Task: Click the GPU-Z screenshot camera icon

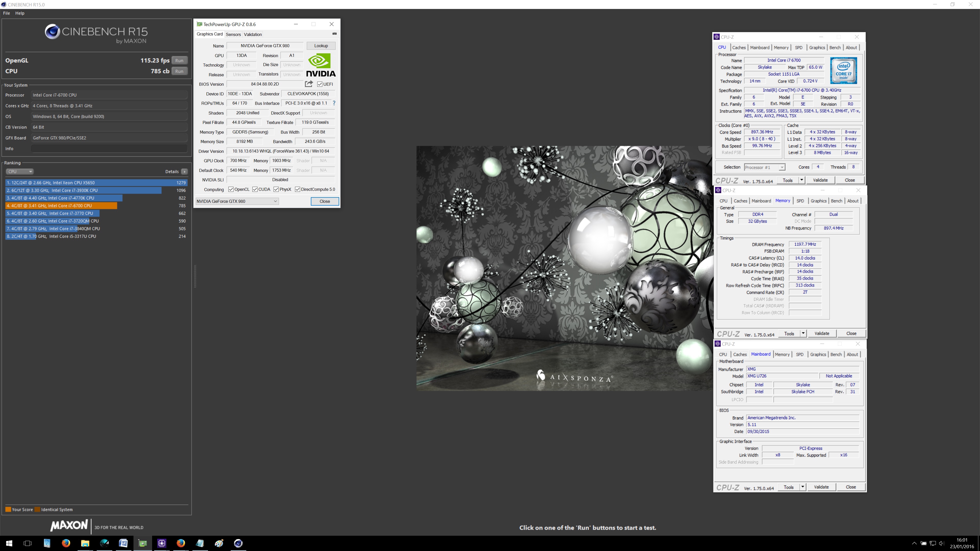Action: 334,34
